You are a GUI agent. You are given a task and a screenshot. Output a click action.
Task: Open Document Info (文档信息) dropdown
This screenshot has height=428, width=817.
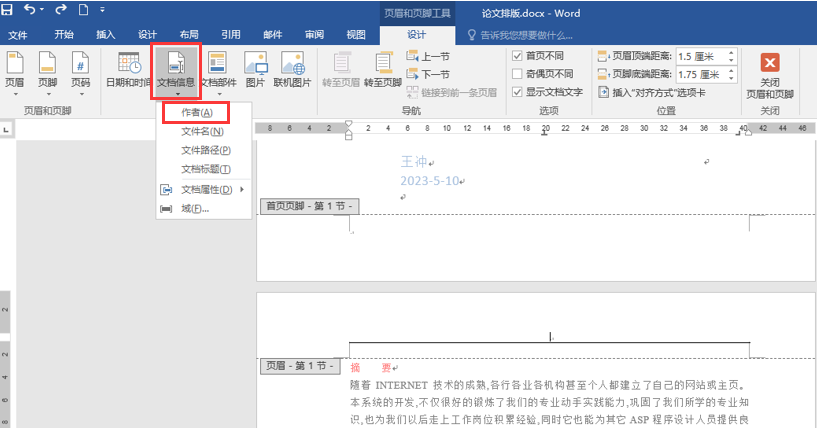point(176,70)
